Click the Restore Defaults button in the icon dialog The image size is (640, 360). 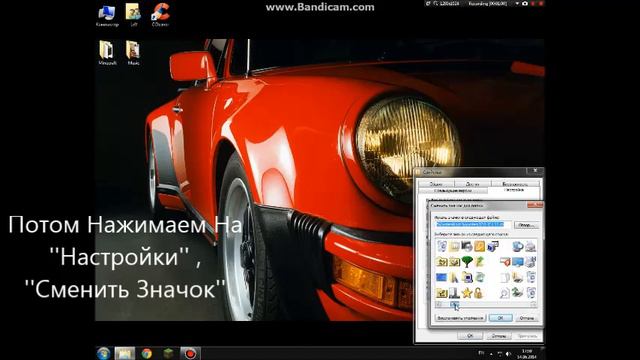(460, 318)
